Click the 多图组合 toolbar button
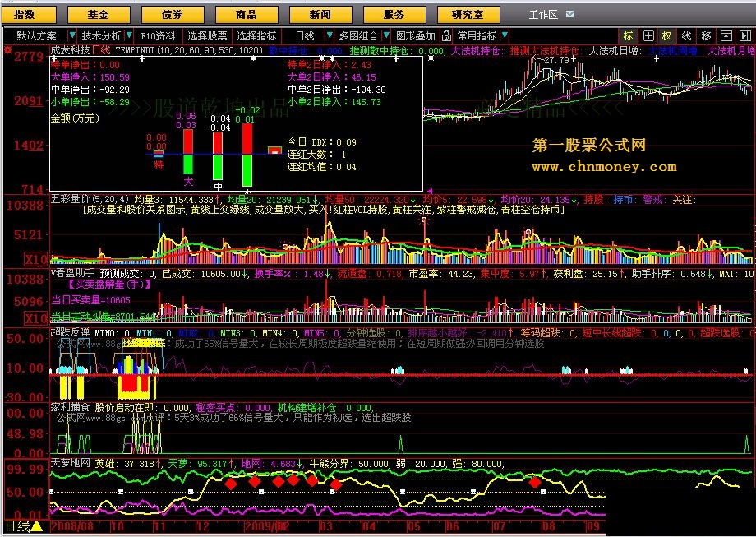 click(x=359, y=35)
